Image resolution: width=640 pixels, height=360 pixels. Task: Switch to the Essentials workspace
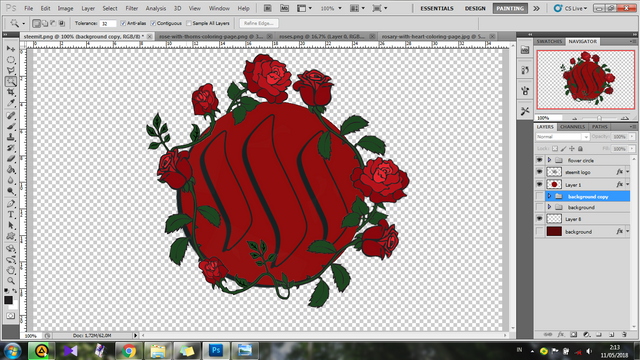[437, 8]
